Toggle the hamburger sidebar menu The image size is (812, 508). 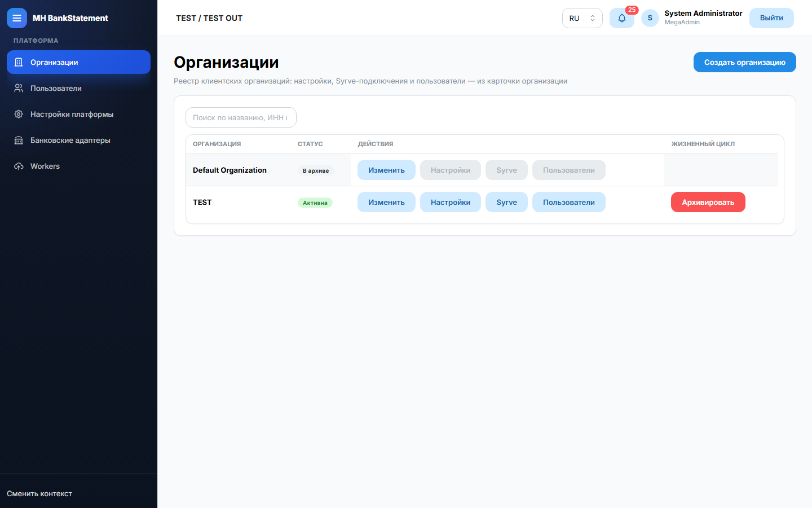17,18
